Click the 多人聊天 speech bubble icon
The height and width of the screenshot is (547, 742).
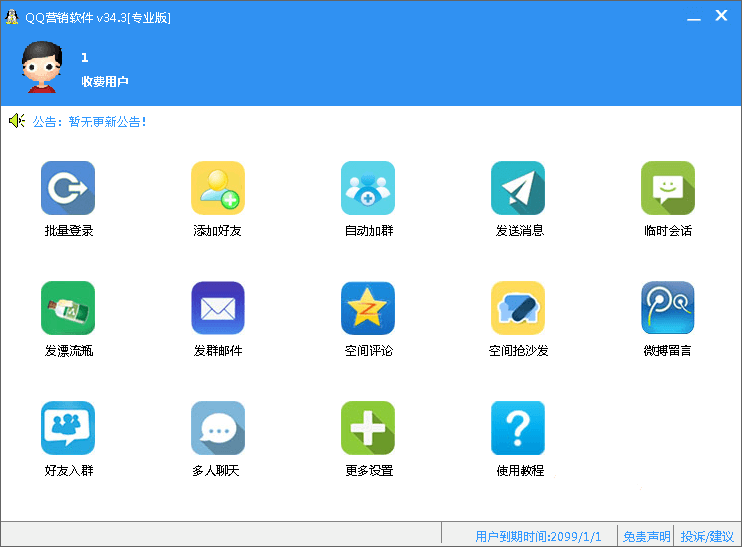pos(218,428)
